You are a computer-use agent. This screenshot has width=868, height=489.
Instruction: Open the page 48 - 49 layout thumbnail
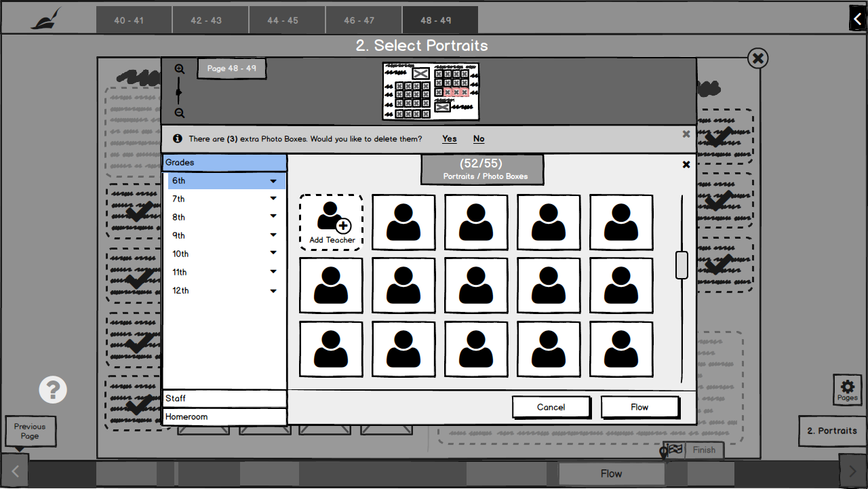coord(431,92)
